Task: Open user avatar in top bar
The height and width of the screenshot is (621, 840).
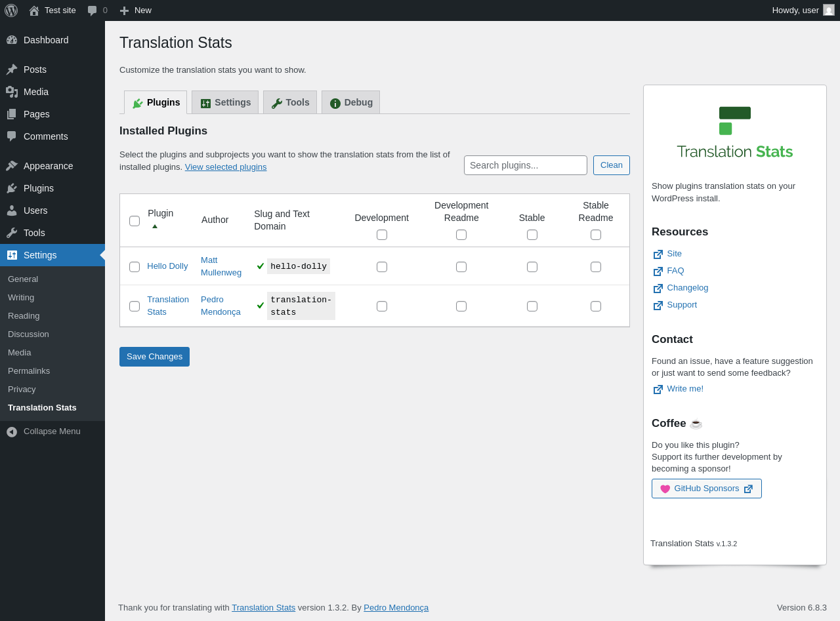Action: click(x=829, y=10)
